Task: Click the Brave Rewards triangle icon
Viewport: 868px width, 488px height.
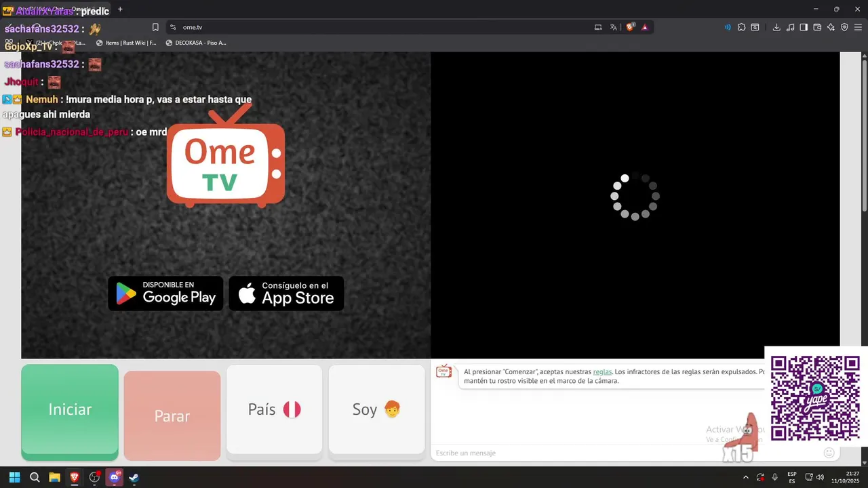Action: tap(644, 27)
